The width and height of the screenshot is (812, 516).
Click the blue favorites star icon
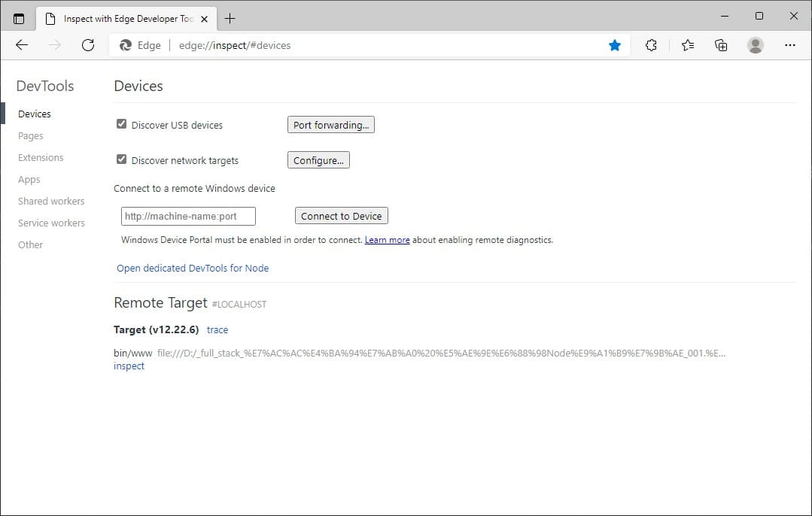point(615,45)
